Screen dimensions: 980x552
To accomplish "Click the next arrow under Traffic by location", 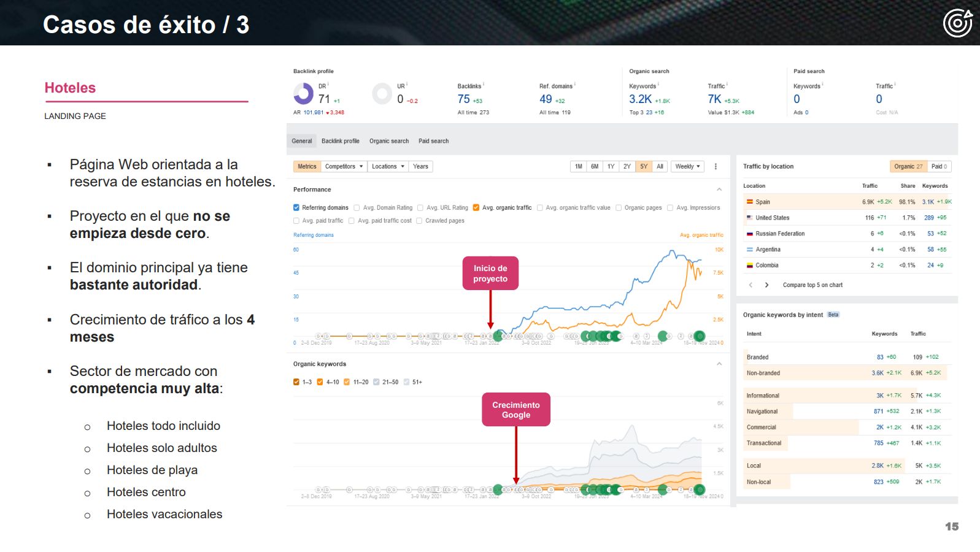I will click(x=766, y=285).
